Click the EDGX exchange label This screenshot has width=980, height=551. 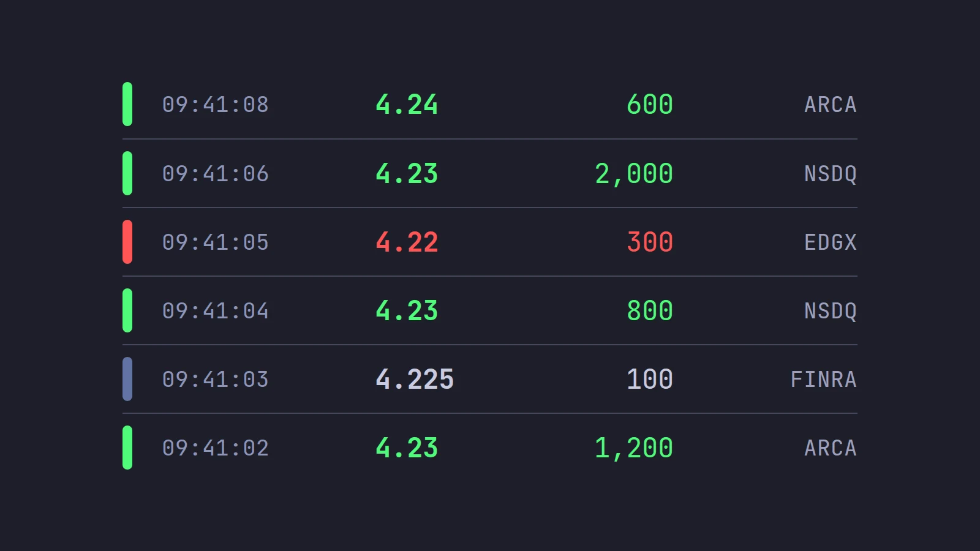pyautogui.click(x=830, y=242)
